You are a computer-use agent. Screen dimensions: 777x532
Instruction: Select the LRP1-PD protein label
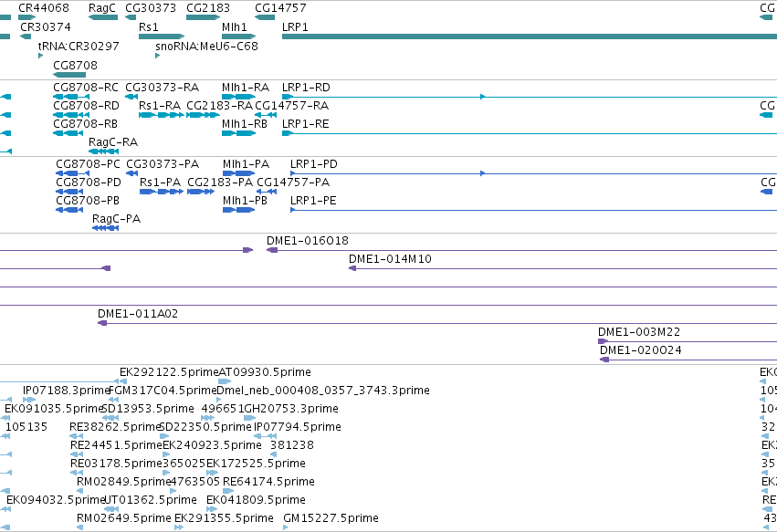tap(314, 164)
